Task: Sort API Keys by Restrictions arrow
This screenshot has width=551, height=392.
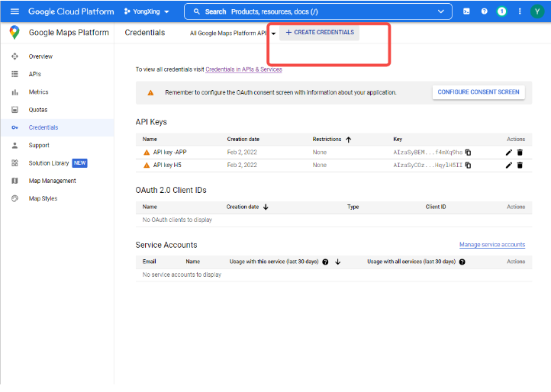Action: (x=349, y=140)
